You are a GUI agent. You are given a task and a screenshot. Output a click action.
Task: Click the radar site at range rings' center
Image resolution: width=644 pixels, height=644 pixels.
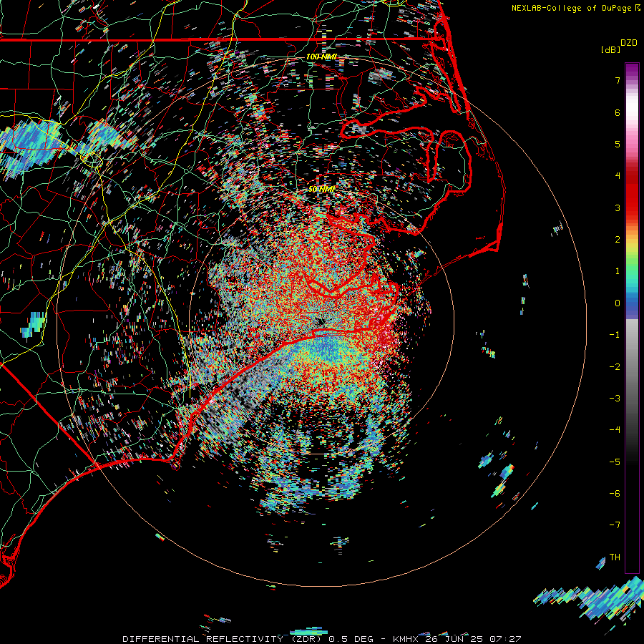click(x=321, y=321)
